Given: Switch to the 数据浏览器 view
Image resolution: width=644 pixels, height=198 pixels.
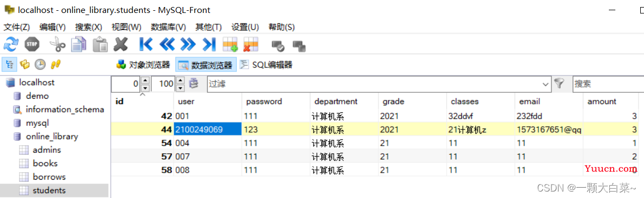Looking at the screenshot, I should point(206,65).
